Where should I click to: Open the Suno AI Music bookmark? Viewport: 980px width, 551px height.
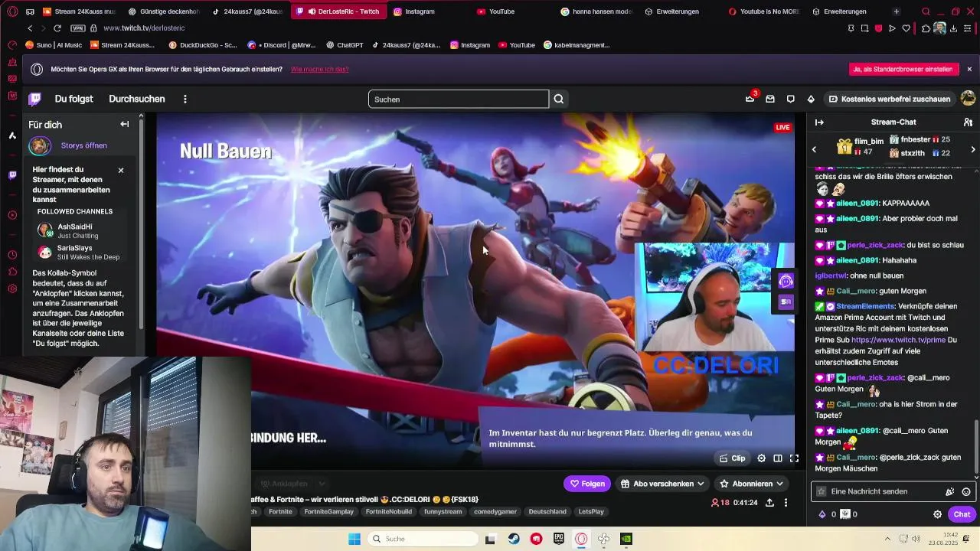[x=54, y=45]
